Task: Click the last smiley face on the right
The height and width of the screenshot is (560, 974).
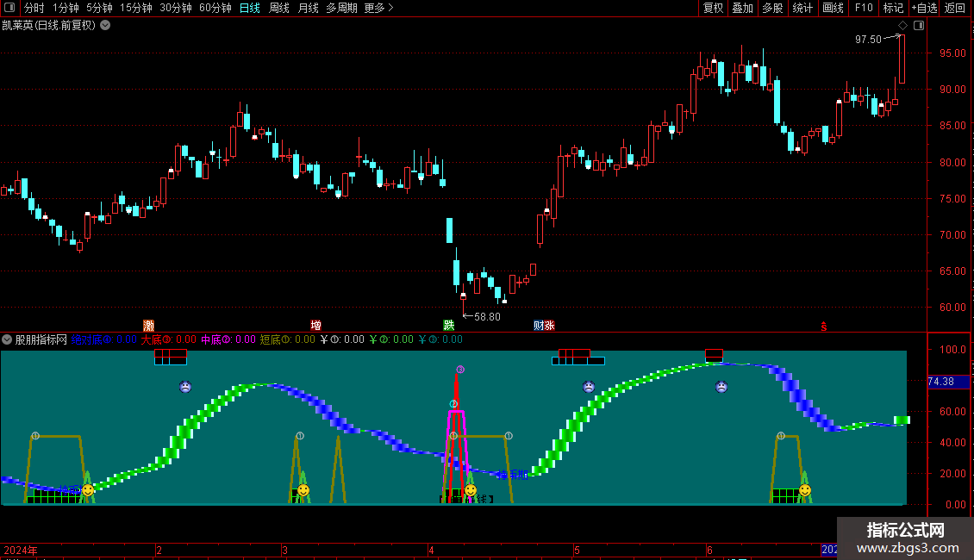Action: coord(805,490)
